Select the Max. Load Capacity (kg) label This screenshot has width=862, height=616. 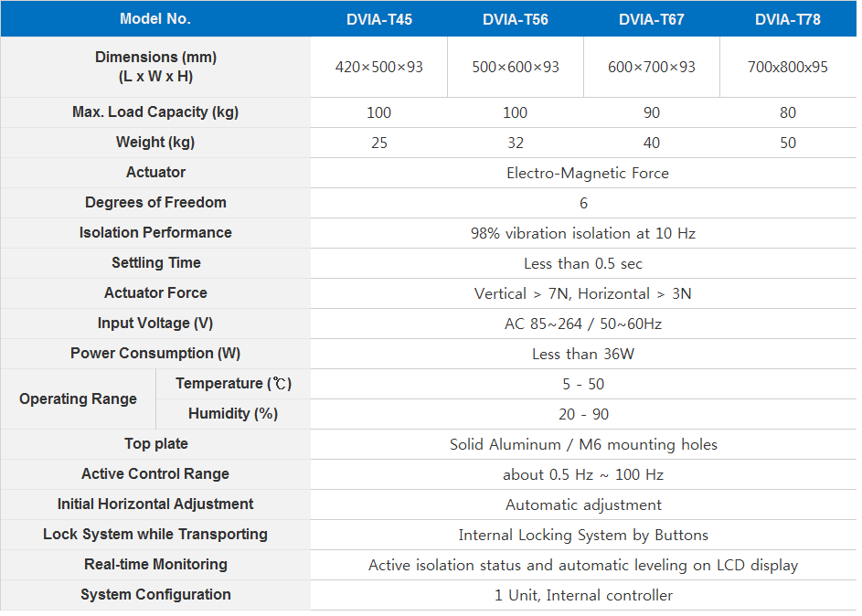[155, 112]
